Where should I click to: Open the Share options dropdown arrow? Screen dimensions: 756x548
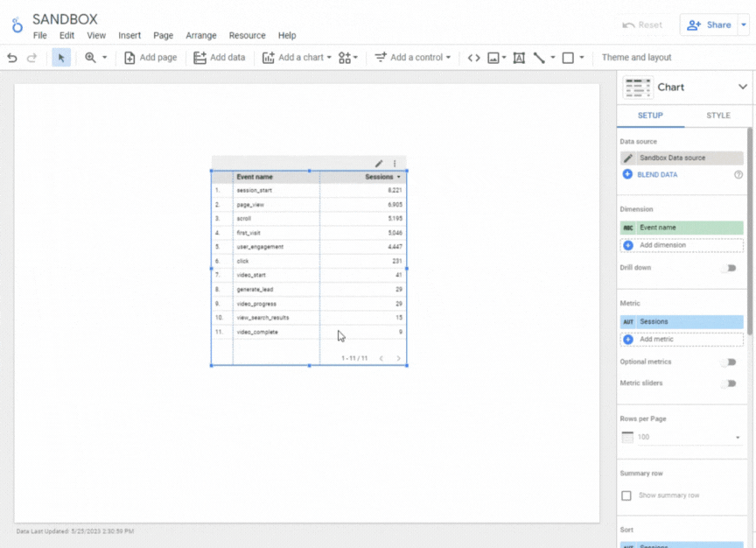(744, 25)
